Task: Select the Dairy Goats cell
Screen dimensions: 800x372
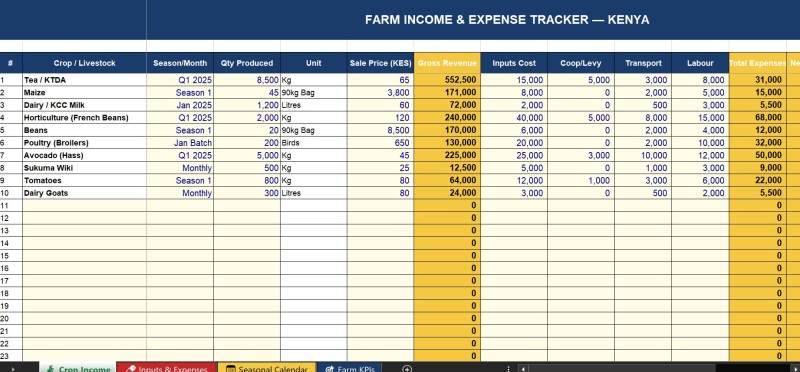Action: (84, 193)
